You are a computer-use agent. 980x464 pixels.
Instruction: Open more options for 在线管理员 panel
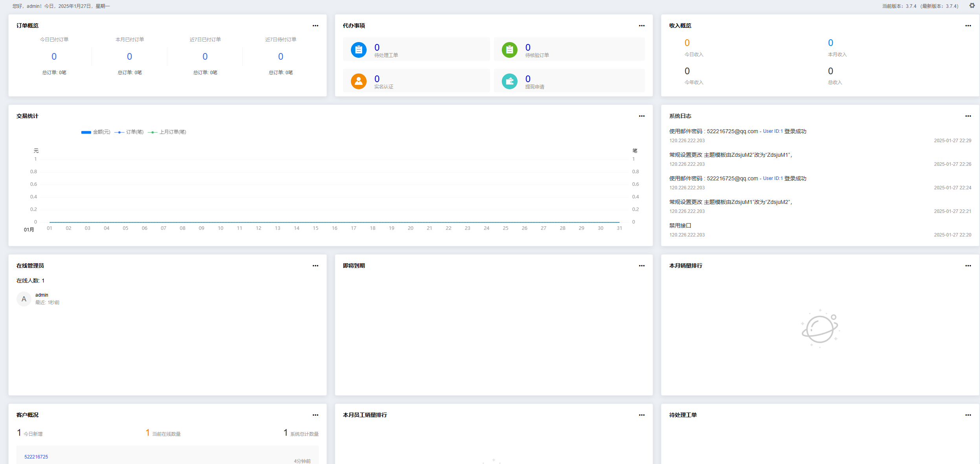(315, 266)
